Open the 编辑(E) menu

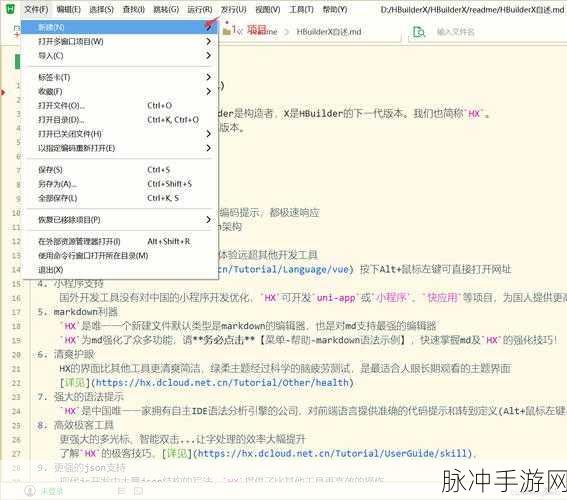pos(69,10)
